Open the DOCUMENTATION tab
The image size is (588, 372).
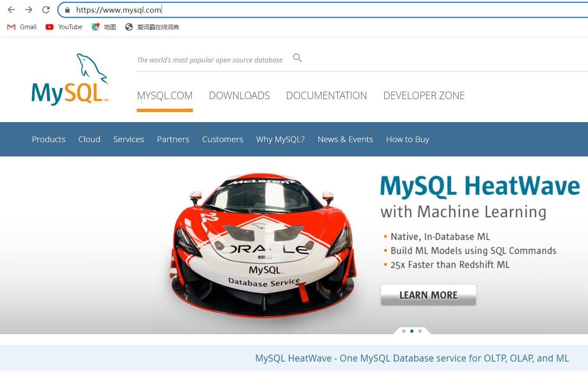tap(327, 96)
